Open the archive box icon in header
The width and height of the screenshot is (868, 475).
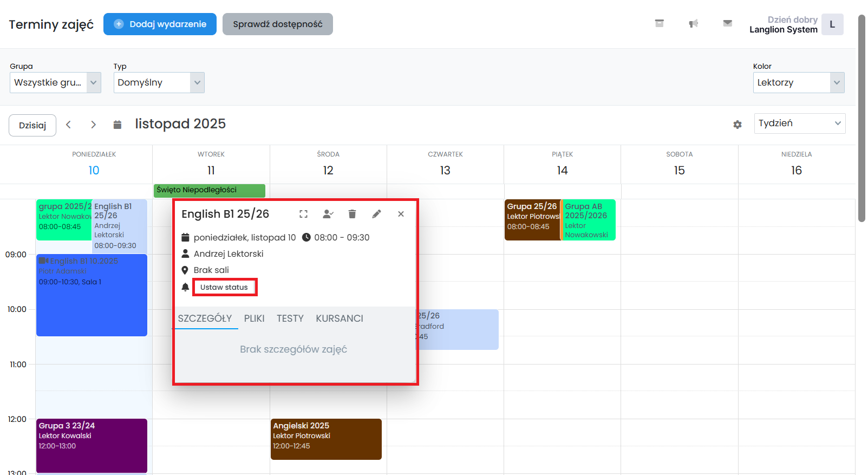[x=659, y=23]
